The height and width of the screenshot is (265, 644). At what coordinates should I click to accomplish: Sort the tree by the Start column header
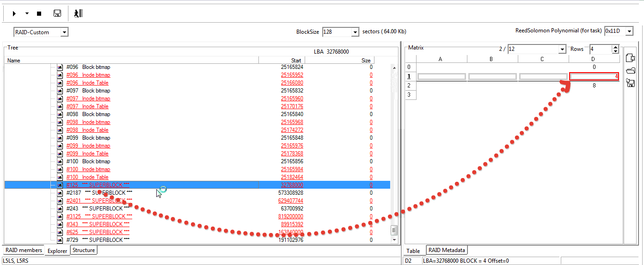coord(282,60)
